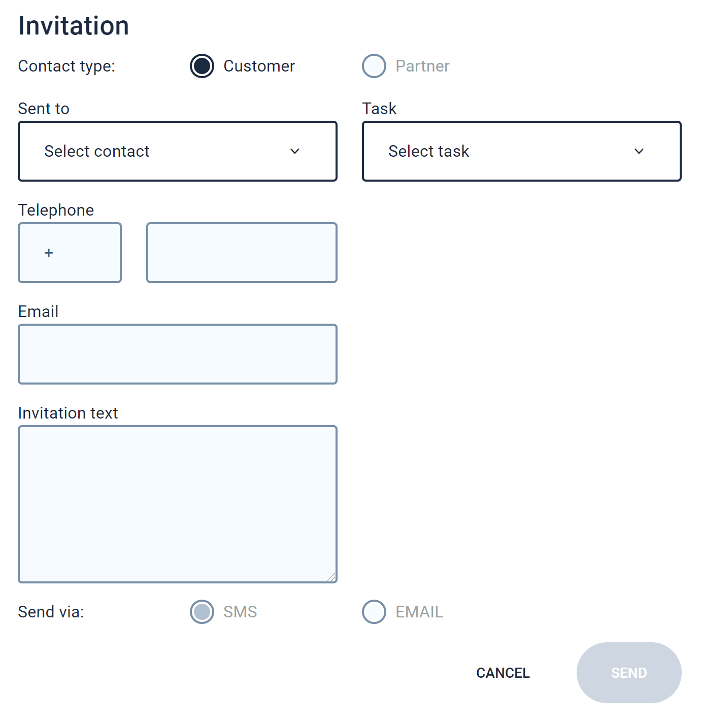The width and height of the screenshot is (701, 728).
Task: Click the 'Select task' placeholder text
Action: pyautogui.click(x=428, y=151)
